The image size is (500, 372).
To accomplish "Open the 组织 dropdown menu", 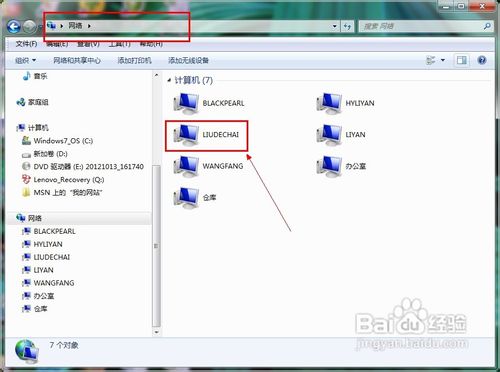I will pyautogui.click(x=25, y=60).
